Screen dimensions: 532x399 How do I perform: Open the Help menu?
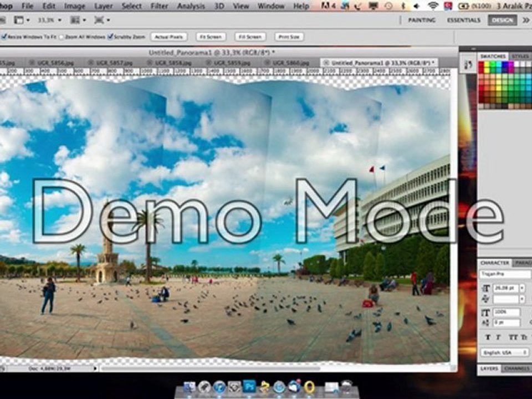click(x=301, y=6)
